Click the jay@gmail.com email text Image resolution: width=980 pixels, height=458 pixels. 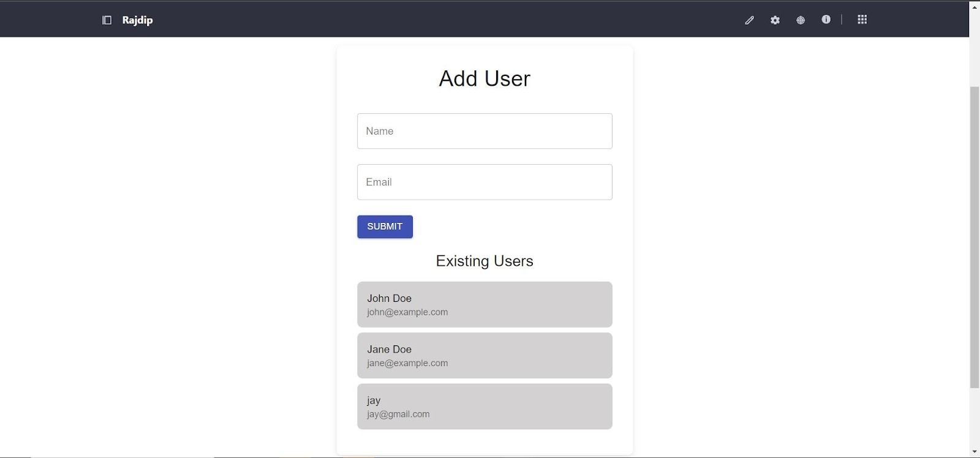[x=398, y=414]
